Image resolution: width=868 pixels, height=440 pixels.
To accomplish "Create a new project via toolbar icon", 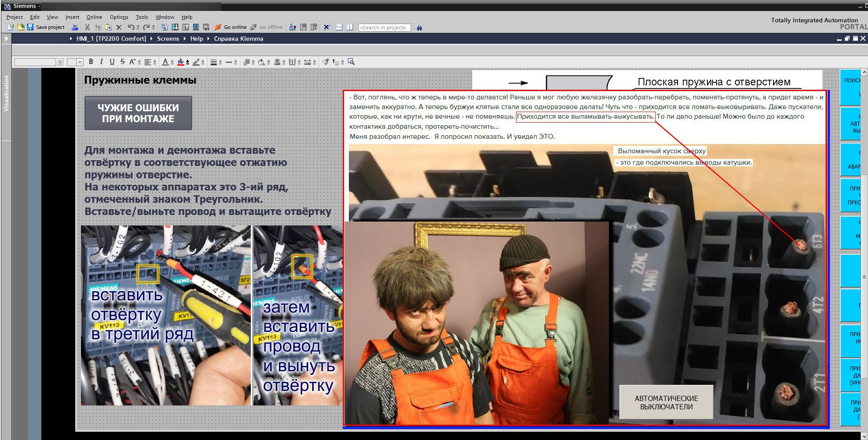I will [x=11, y=27].
